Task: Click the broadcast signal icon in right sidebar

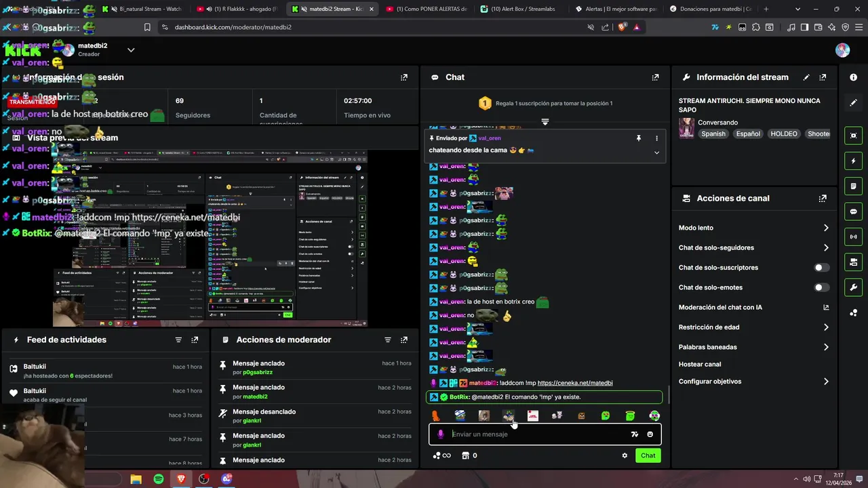Action: click(x=853, y=237)
